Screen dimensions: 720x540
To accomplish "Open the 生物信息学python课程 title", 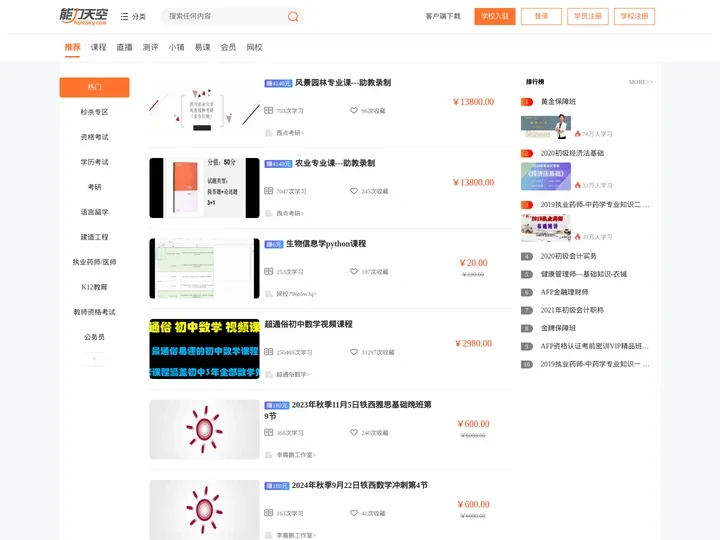I will [x=326, y=244].
